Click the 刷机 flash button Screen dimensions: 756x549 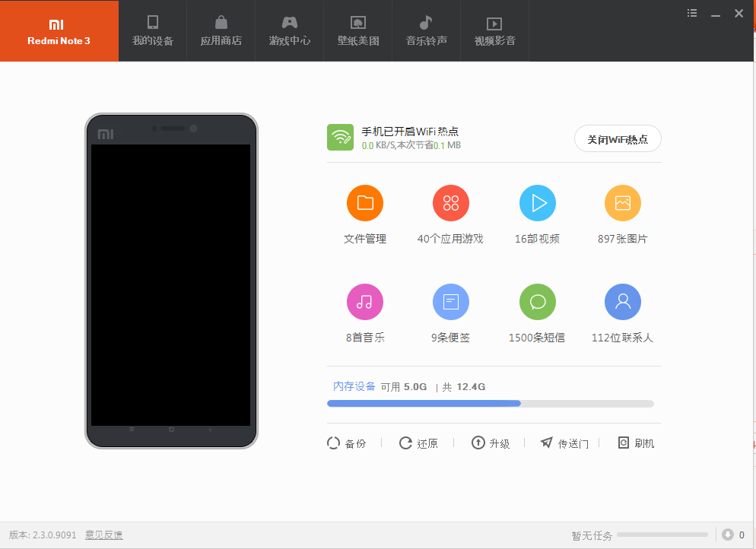coord(636,443)
